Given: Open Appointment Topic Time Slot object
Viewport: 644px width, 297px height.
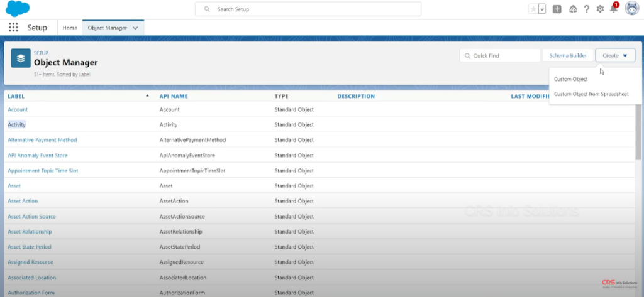Looking at the screenshot, I should pos(43,171).
